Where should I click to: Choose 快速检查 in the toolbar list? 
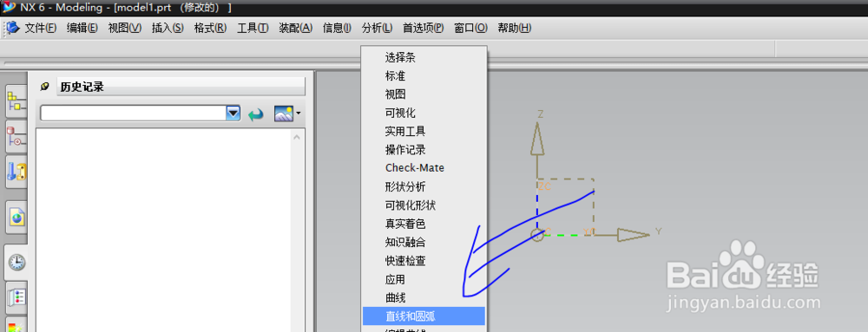tap(424, 261)
